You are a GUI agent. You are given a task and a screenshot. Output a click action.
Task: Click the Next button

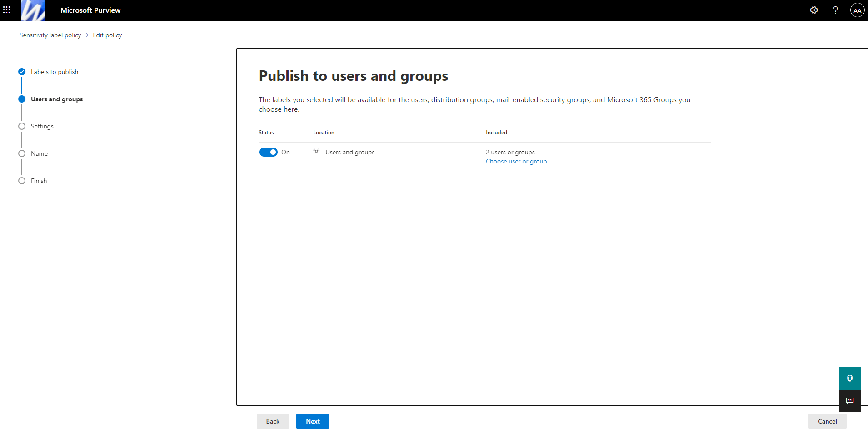tap(313, 421)
